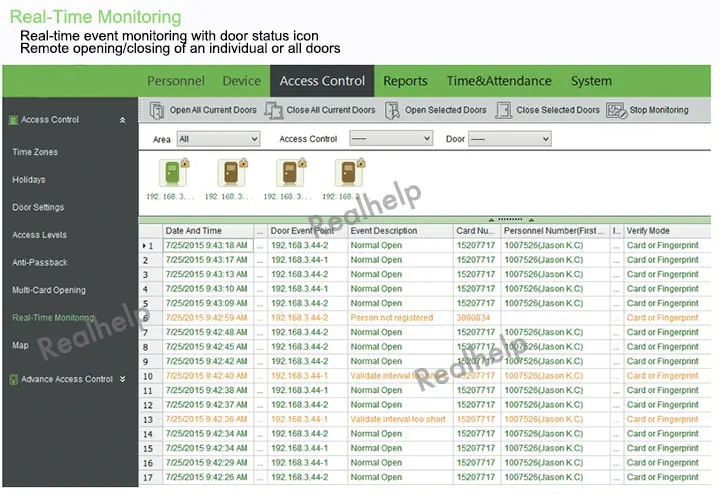Expand the Advance Access Control section

[123, 379]
